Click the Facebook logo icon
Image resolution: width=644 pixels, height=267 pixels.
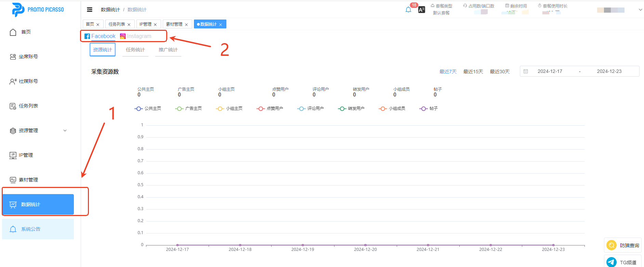[87, 36]
